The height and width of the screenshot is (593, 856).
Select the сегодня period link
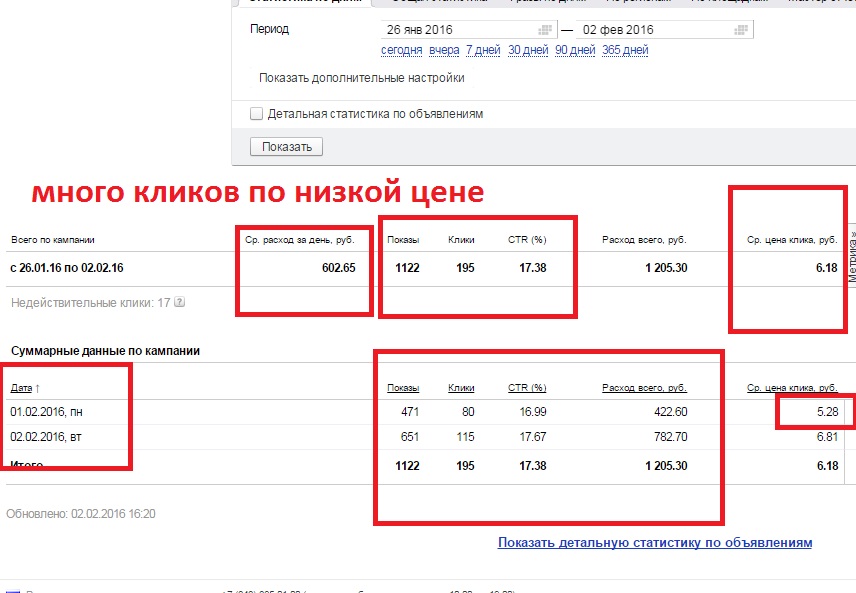click(x=401, y=50)
